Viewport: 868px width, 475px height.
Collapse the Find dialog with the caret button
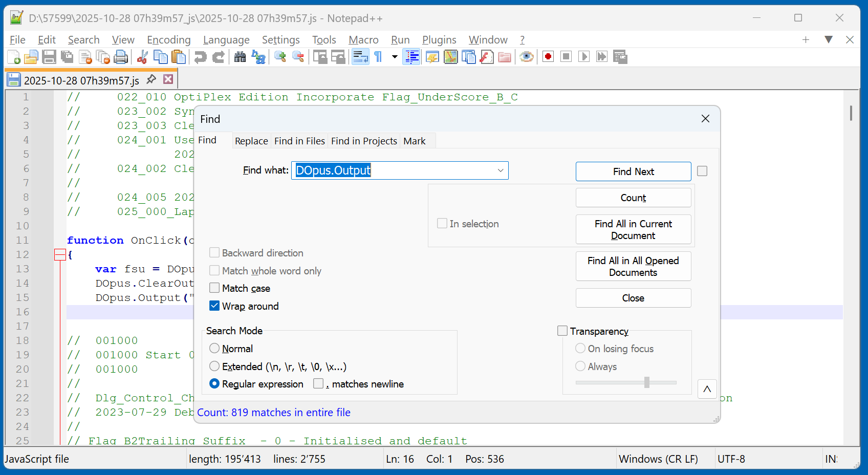(x=707, y=390)
